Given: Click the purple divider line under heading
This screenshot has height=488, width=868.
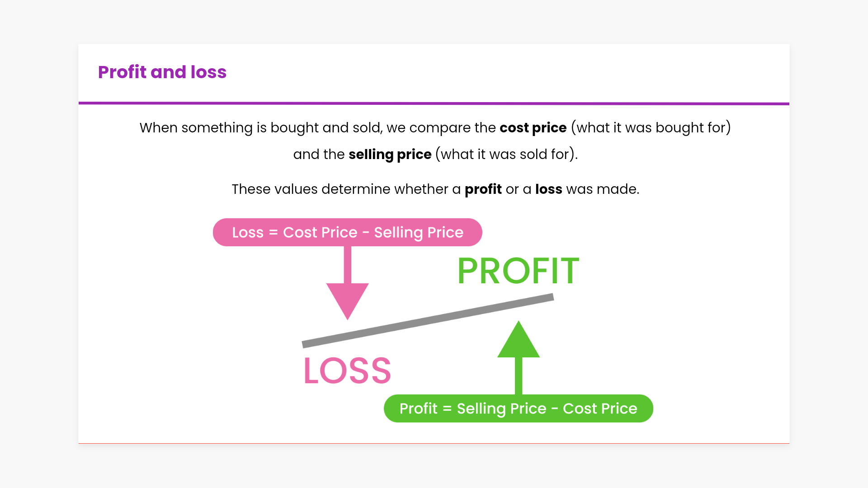Looking at the screenshot, I should (x=434, y=103).
